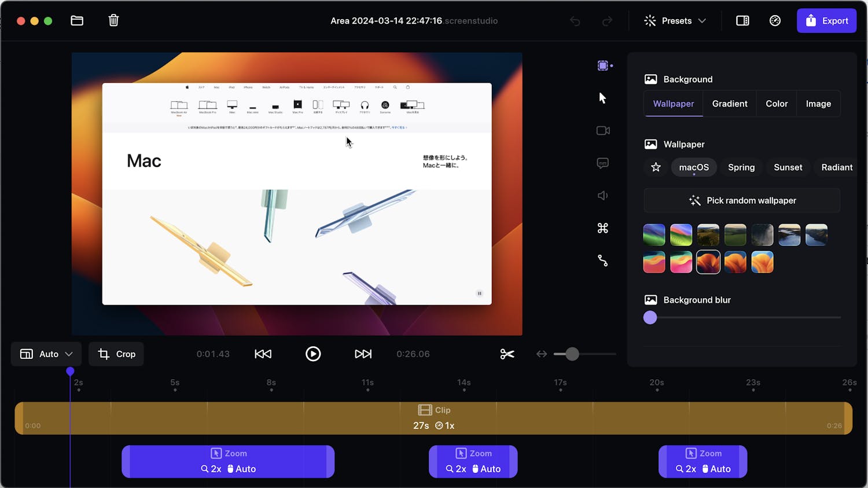This screenshot has height=488, width=868.
Task: Click the Background blur slider handle
Action: click(x=650, y=317)
